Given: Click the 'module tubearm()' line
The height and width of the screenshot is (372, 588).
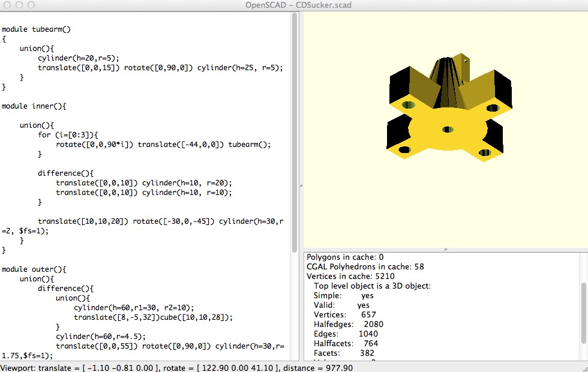Looking at the screenshot, I should 36,29.
